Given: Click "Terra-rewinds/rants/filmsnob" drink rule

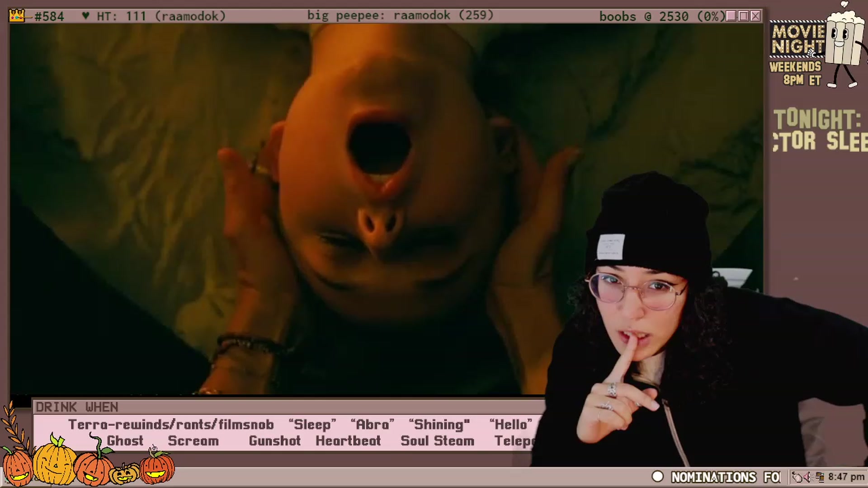Looking at the screenshot, I should 171,425.
